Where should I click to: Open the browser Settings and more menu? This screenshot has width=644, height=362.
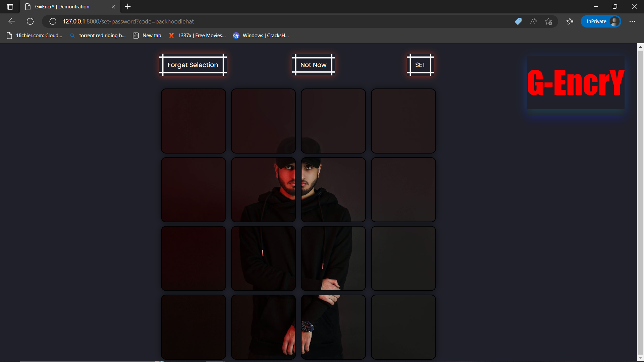[x=633, y=21]
